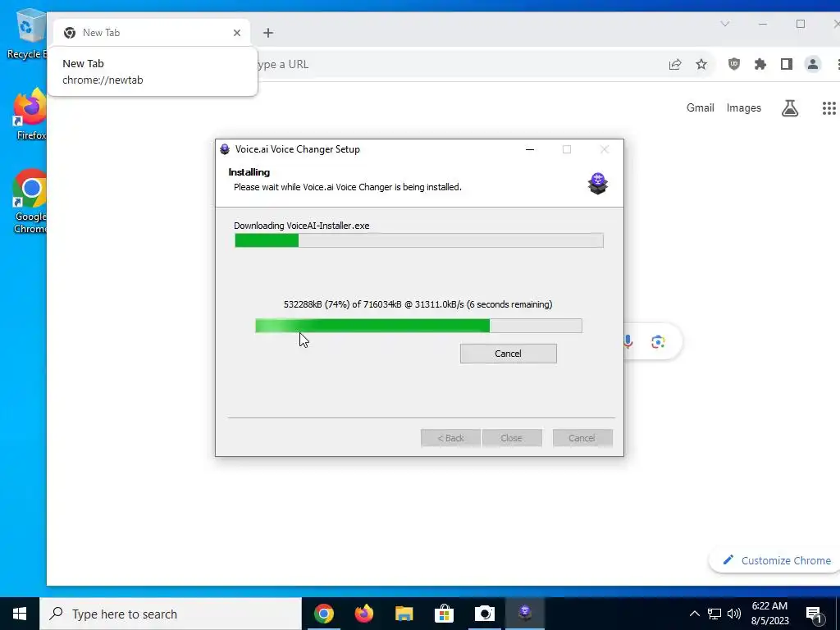840x630 pixels.
Task: Open Google apps grid
Action: [x=829, y=108]
